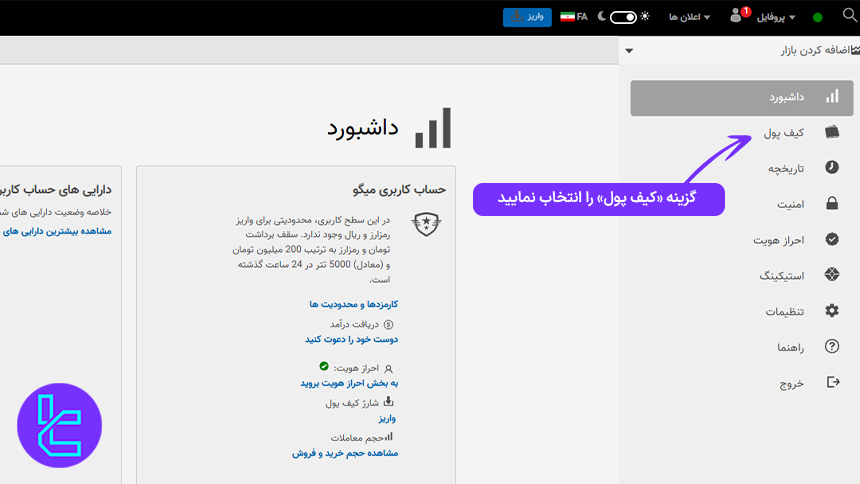Click the واریز link under شارژ کیف پول
The width and height of the screenshot is (860, 484).
[387, 418]
